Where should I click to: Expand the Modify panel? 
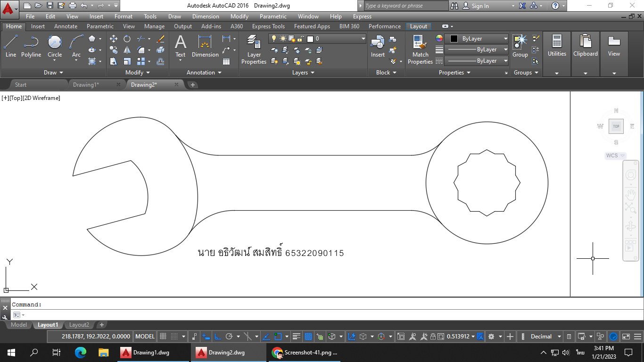[x=137, y=73]
